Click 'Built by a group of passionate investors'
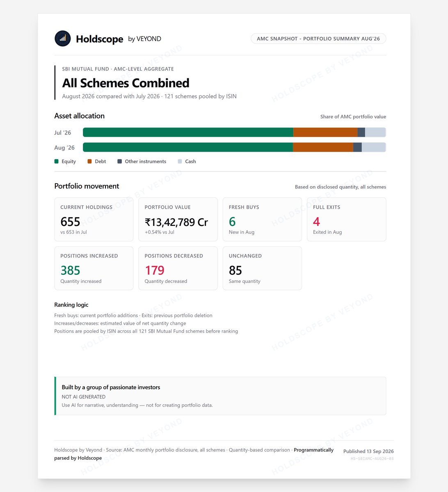 [x=111, y=387]
